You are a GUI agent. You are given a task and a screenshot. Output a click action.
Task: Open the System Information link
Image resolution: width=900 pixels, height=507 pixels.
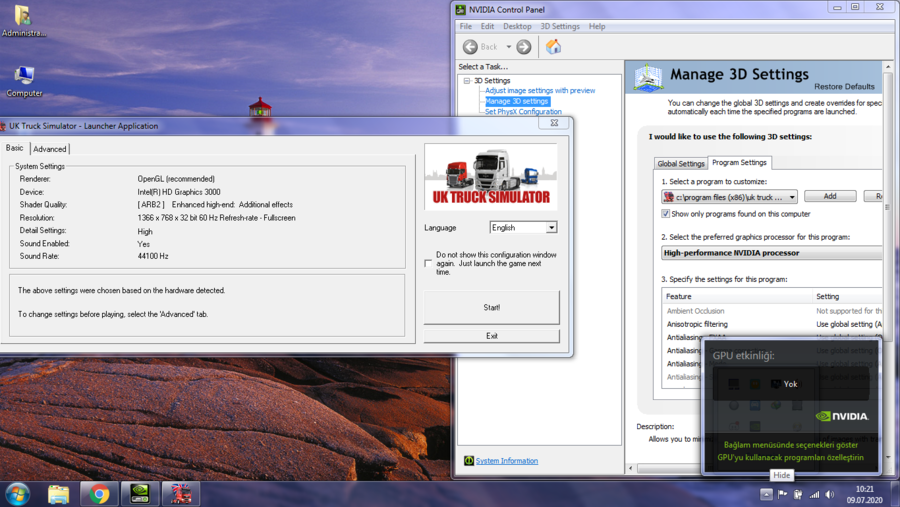(x=506, y=461)
